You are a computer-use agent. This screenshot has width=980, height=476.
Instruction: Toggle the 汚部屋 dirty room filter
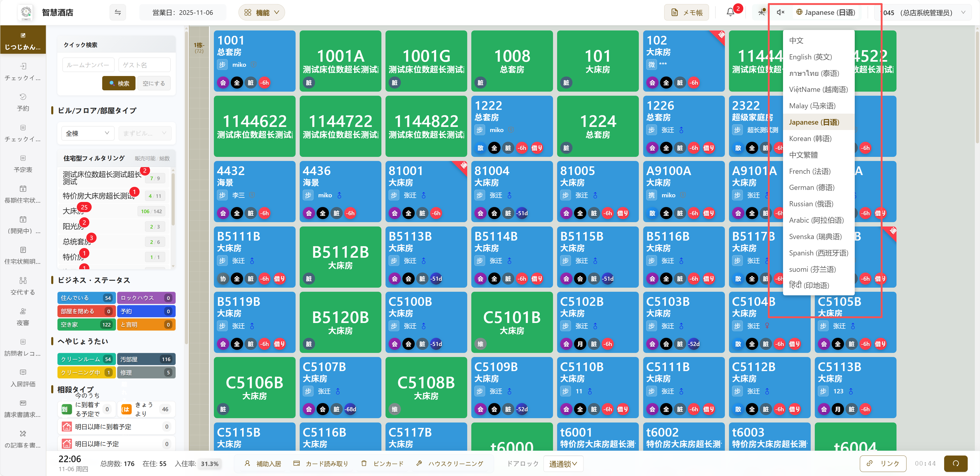coord(146,359)
